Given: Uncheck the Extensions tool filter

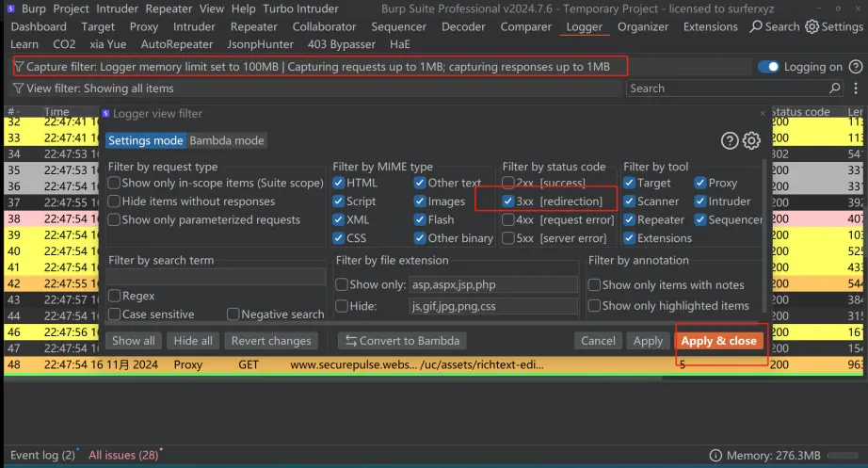Looking at the screenshot, I should (x=630, y=237).
